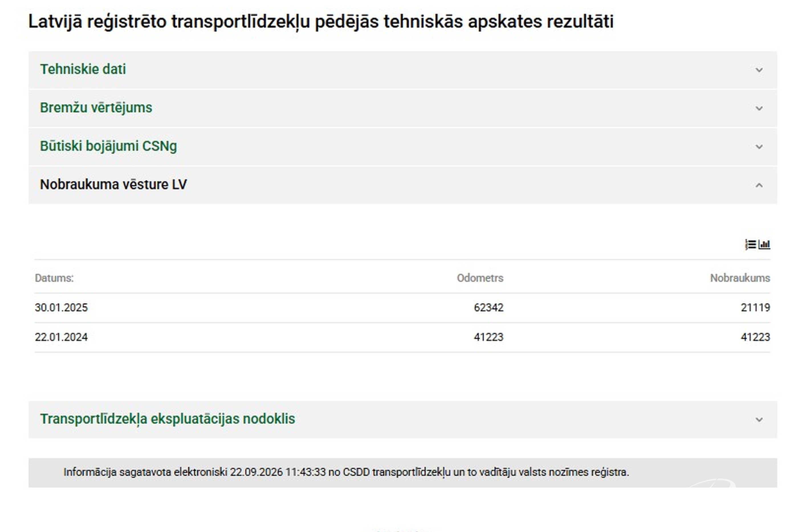This screenshot has width=798, height=532.
Task: Expand Bremžu vērtējums chevron arrow
Action: pos(759,108)
